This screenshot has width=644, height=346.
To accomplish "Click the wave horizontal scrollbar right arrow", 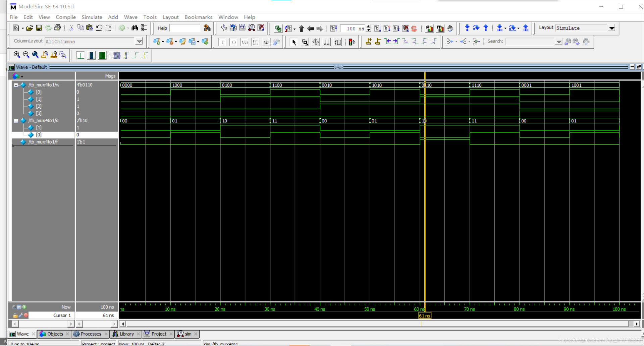I will click(636, 324).
